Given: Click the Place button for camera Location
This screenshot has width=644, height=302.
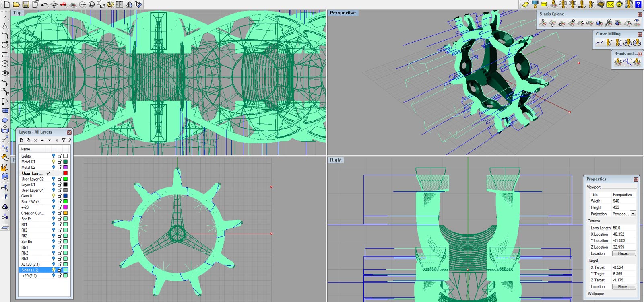Looking at the screenshot, I should pyautogui.click(x=623, y=253).
